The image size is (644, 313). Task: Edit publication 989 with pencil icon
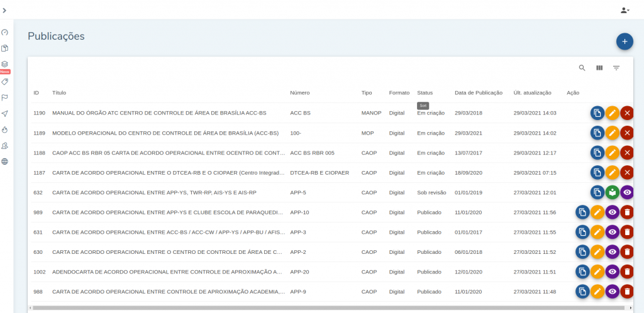(x=597, y=212)
